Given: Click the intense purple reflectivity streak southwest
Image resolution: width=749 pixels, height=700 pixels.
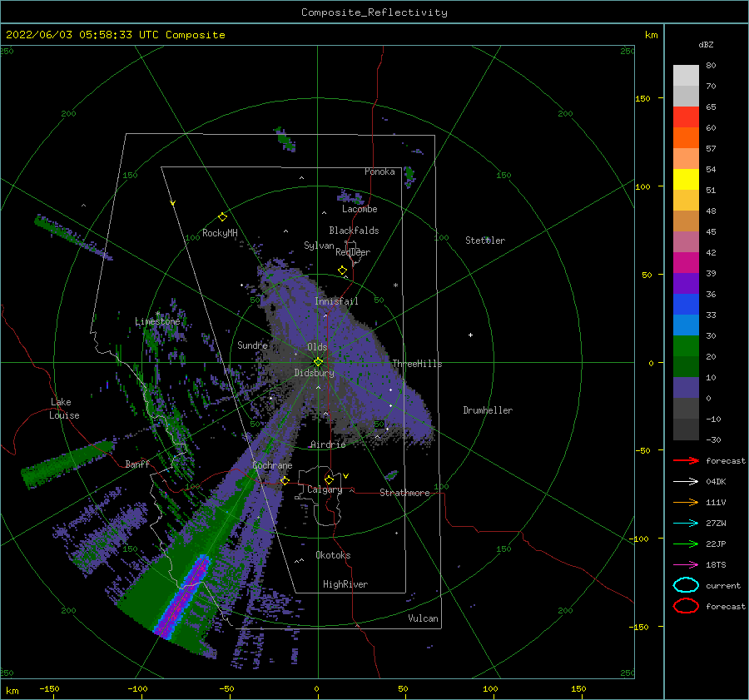Looking at the screenshot, I should 182,597.
